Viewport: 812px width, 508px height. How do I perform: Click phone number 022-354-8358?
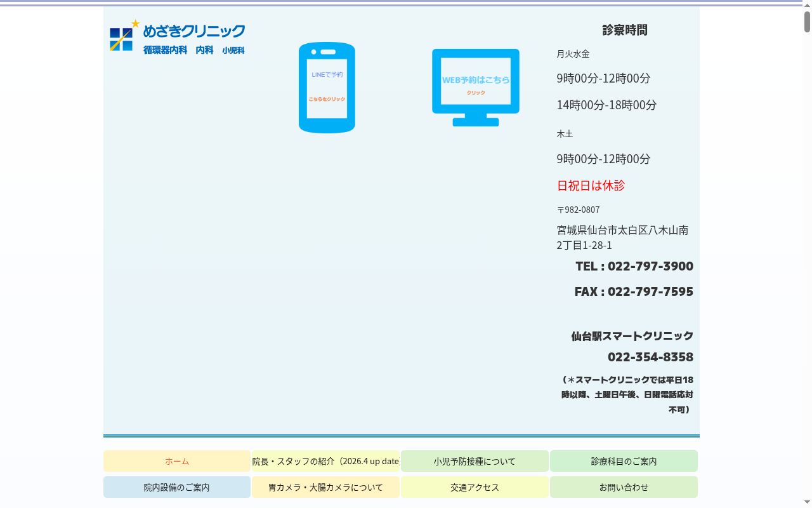(x=650, y=357)
